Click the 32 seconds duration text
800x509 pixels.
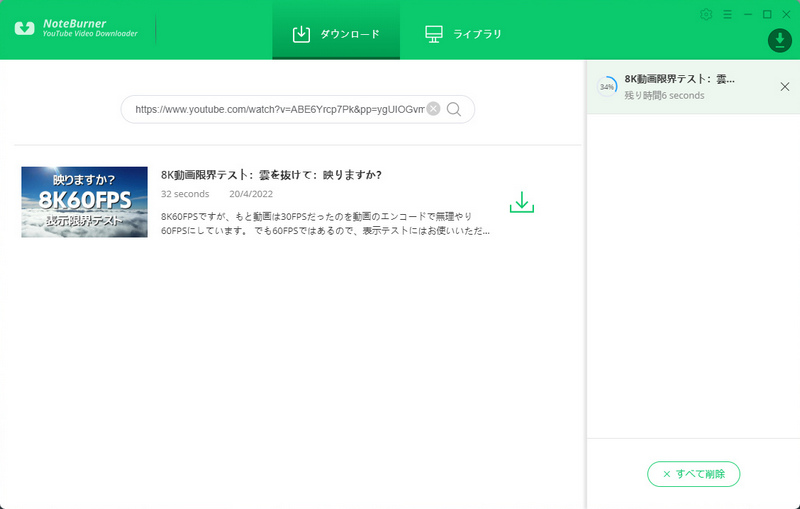(x=185, y=194)
